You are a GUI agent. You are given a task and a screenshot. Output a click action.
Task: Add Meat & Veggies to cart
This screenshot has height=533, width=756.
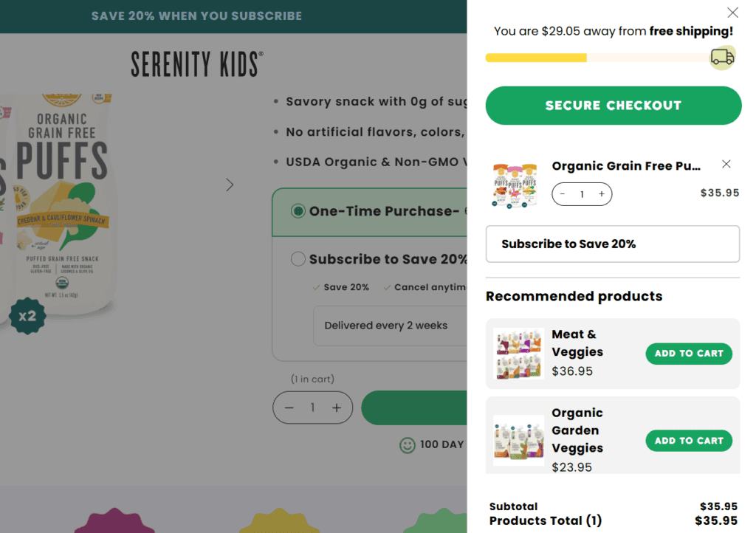pyautogui.click(x=689, y=354)
